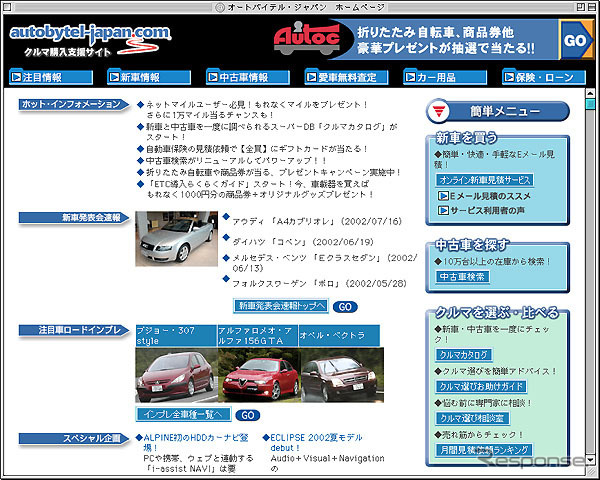The width and height of the screenshot is (600, 480).
Task: Open the カー用品 navigation tab
Action: [445, 77]
